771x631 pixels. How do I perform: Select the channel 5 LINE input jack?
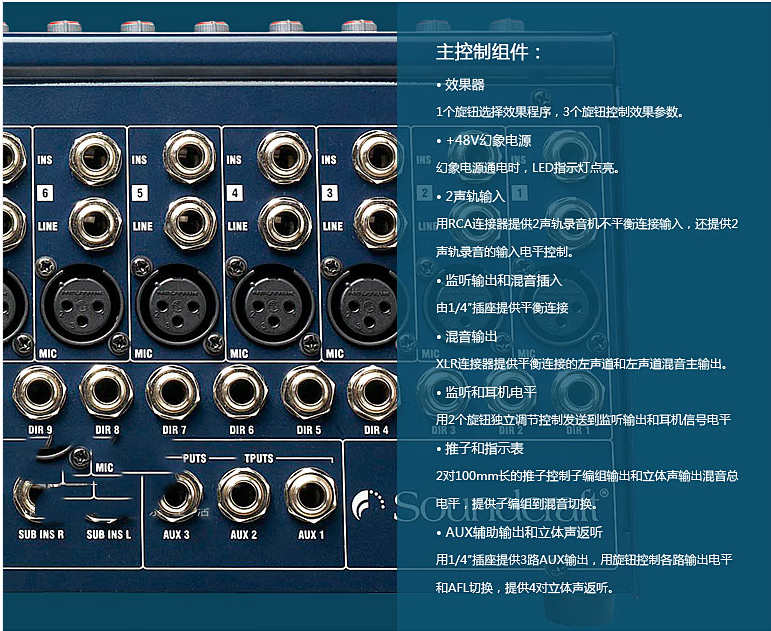tap(190, 224)
